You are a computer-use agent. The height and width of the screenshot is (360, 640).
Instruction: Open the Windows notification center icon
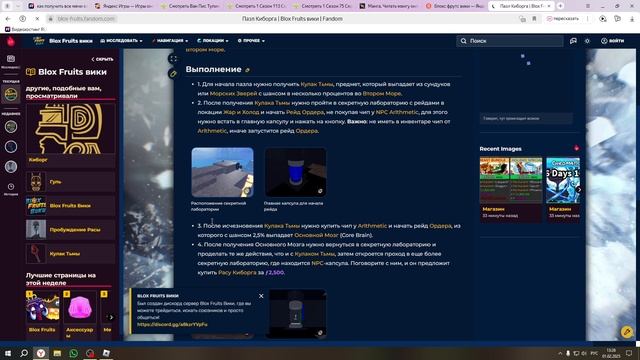(629, 353)
